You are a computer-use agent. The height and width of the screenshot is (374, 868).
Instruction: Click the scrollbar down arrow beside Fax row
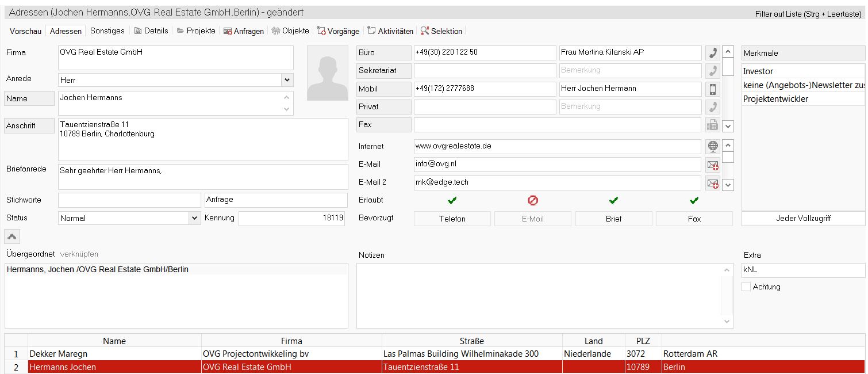(728, 125)
